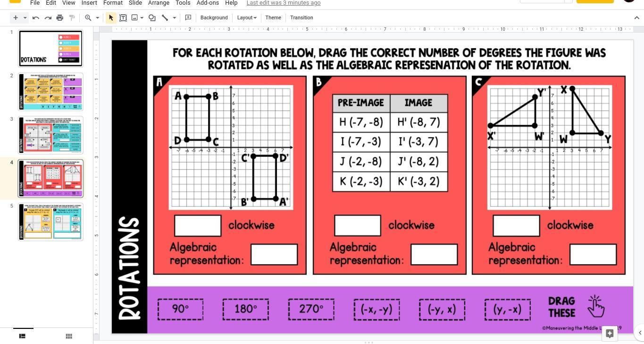This screenshot has height=344, width=644.
Task: Select slide 3 thumbnail in the filmstrip
Action: [50, 135]
